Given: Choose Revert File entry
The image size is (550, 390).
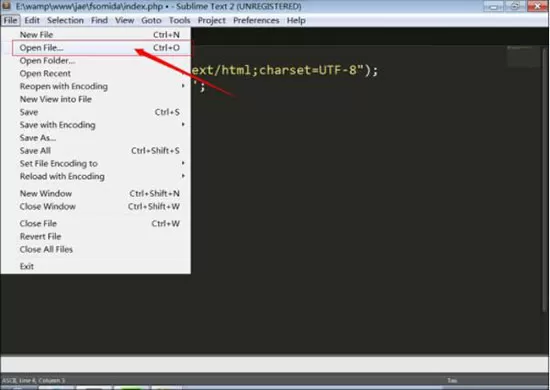Looking at the screenshot, I should tap(96, 237).
